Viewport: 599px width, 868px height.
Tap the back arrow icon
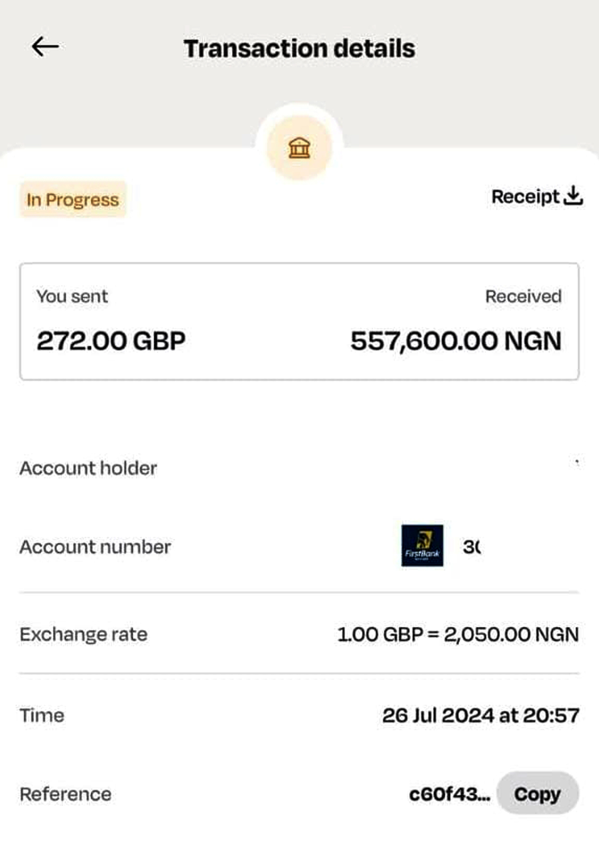[x=45, y=47]
